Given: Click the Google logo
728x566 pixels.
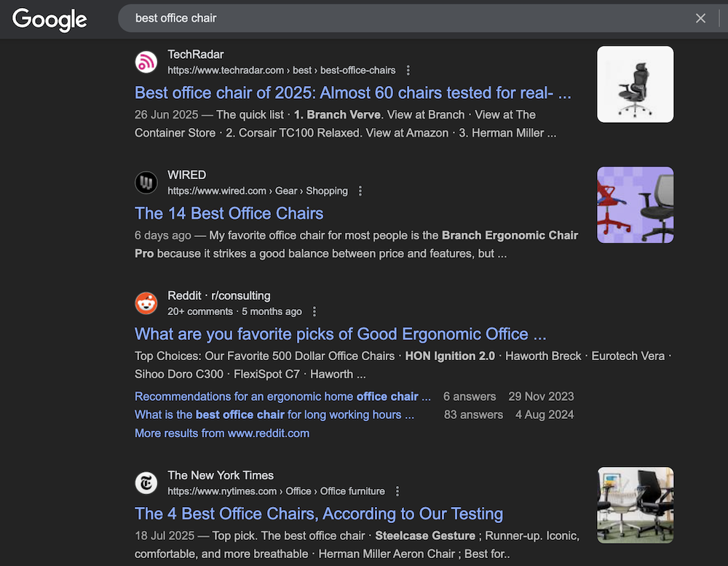Looking at the screenshot, I should 50,19.
